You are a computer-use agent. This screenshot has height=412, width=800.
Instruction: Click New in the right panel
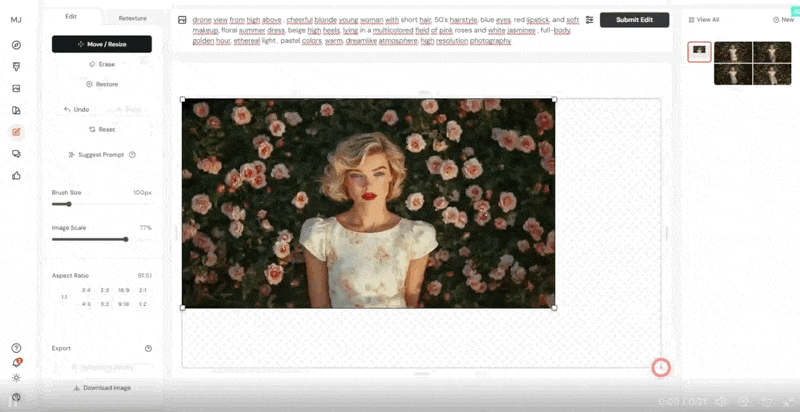pyautogui.click(x=784, y=19)
